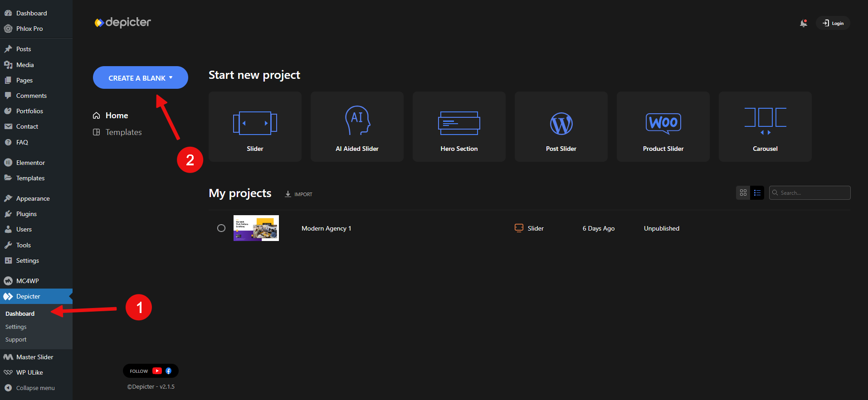Image resolution: width=868 pixels, height=400 pixels.
Task: Open Depicter Support submenu item
Action: pos(16,339)
